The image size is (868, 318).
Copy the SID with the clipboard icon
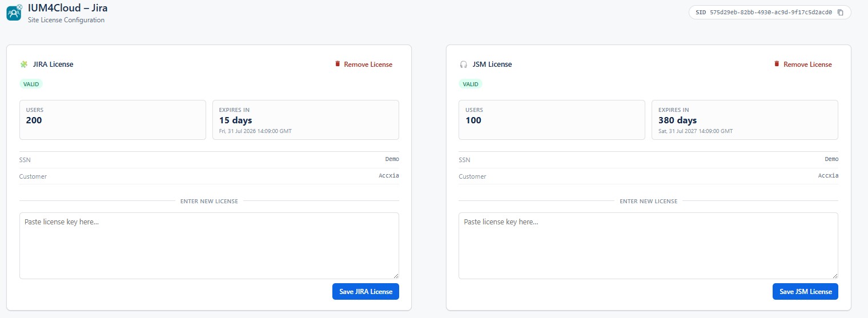[840, 12]
